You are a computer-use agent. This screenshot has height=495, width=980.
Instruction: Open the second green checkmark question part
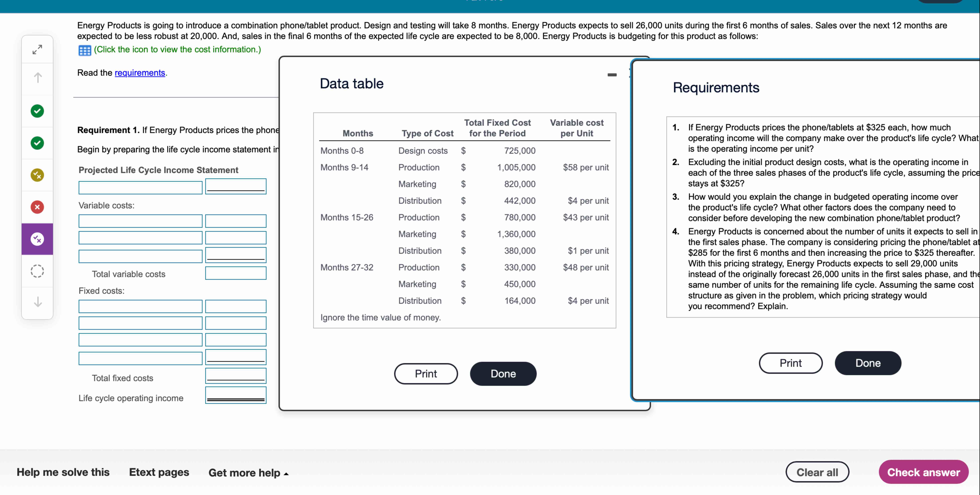[x=37, y=143]
